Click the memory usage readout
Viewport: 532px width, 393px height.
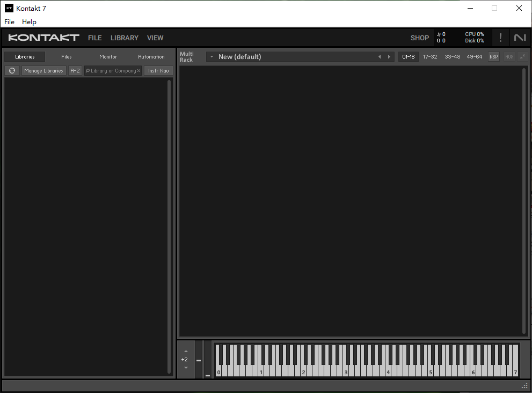(441, 41)
